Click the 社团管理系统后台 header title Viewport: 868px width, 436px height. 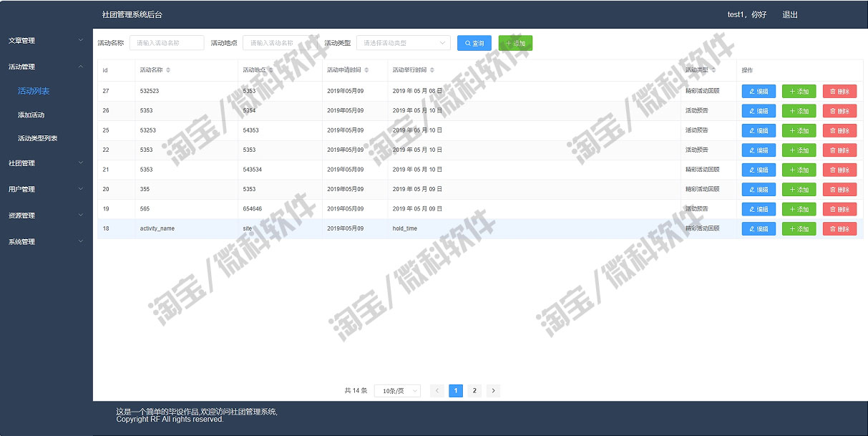[132, 14]
